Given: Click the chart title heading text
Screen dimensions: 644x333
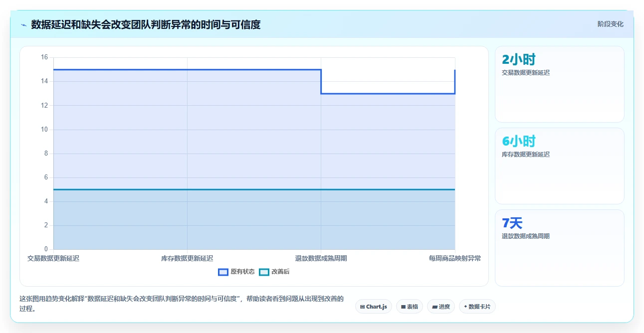Looking at the screenshot, I should 146,24.
